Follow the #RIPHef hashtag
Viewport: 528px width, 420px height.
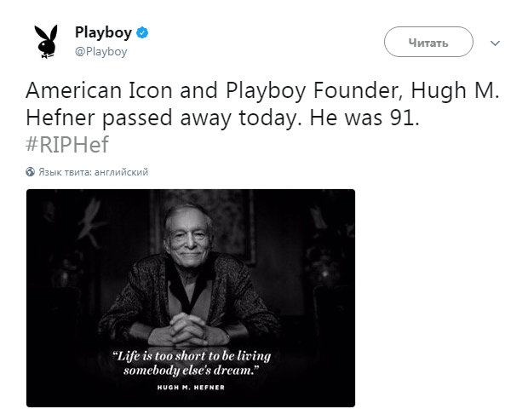[67, 145]
